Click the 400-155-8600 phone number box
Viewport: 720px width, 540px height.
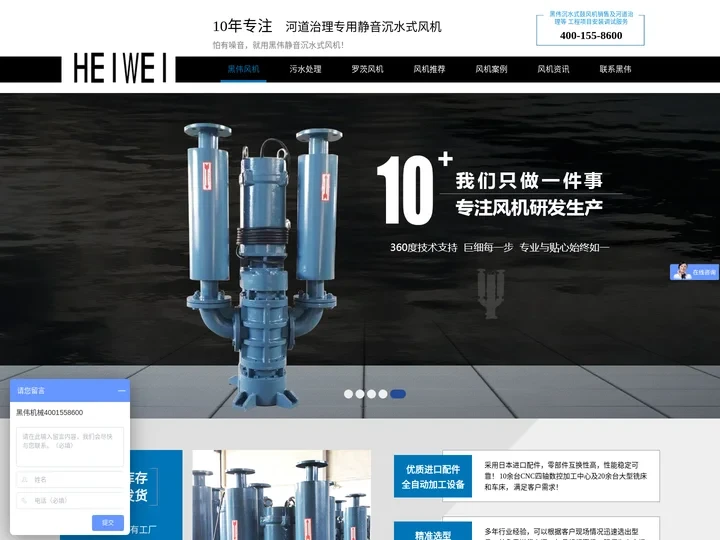coord(591,30)
